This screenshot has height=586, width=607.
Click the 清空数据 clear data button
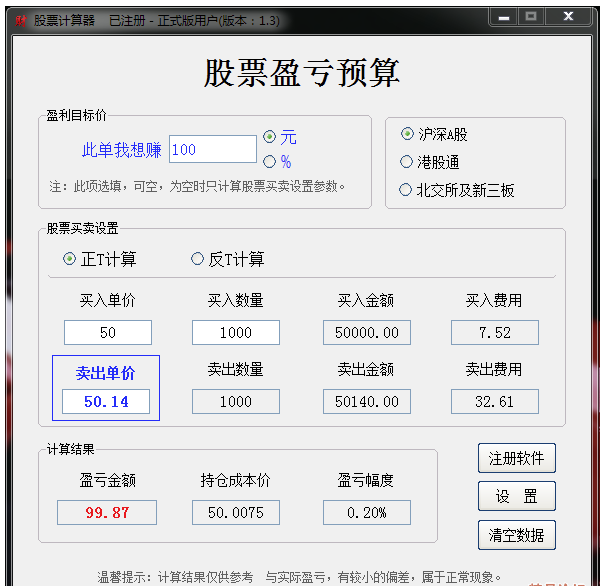pos(516,534)
